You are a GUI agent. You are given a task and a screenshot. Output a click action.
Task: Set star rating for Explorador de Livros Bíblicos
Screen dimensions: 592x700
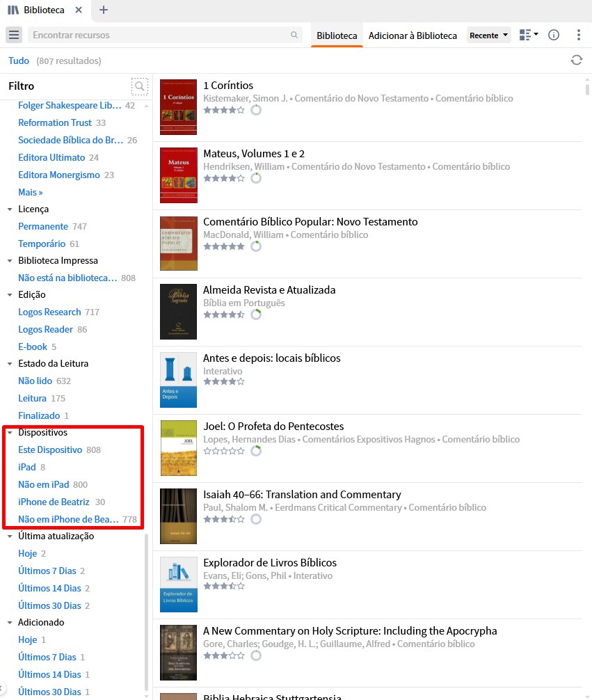(x=224, y=586)
